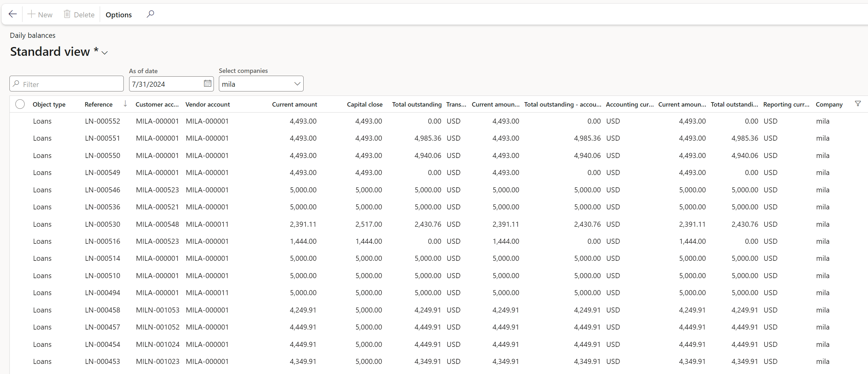The width and height of the screenshot is (868, 374).
Task: Click the New plus button
Action: [x=40, y=15]
